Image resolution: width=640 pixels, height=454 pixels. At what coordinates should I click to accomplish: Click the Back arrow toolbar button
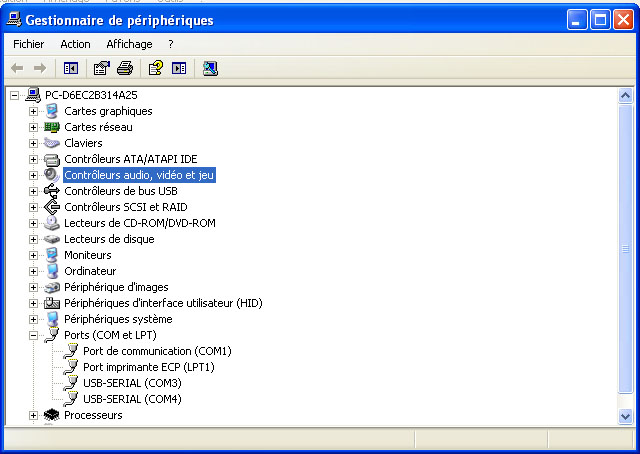(x=17, y=68)
